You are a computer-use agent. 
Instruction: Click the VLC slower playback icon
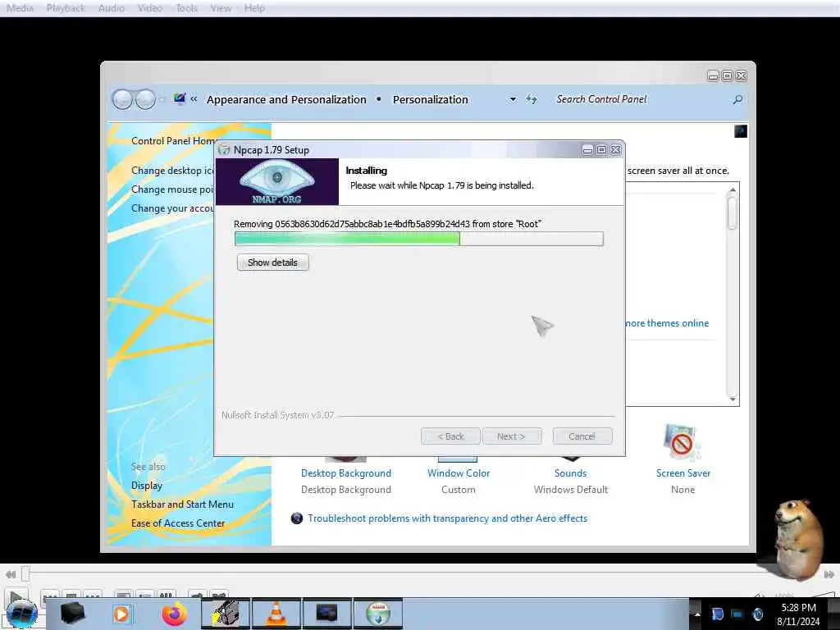click(11, 574)
